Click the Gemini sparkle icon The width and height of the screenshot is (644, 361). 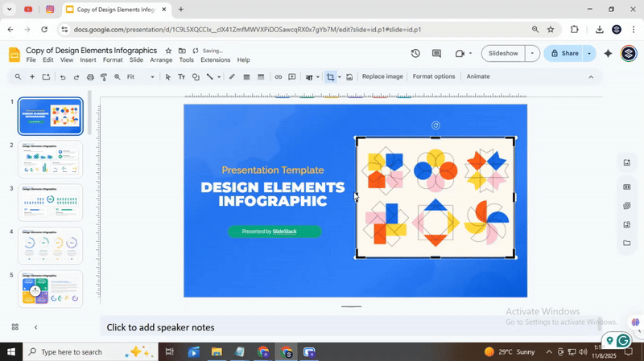tap(608, 54)
